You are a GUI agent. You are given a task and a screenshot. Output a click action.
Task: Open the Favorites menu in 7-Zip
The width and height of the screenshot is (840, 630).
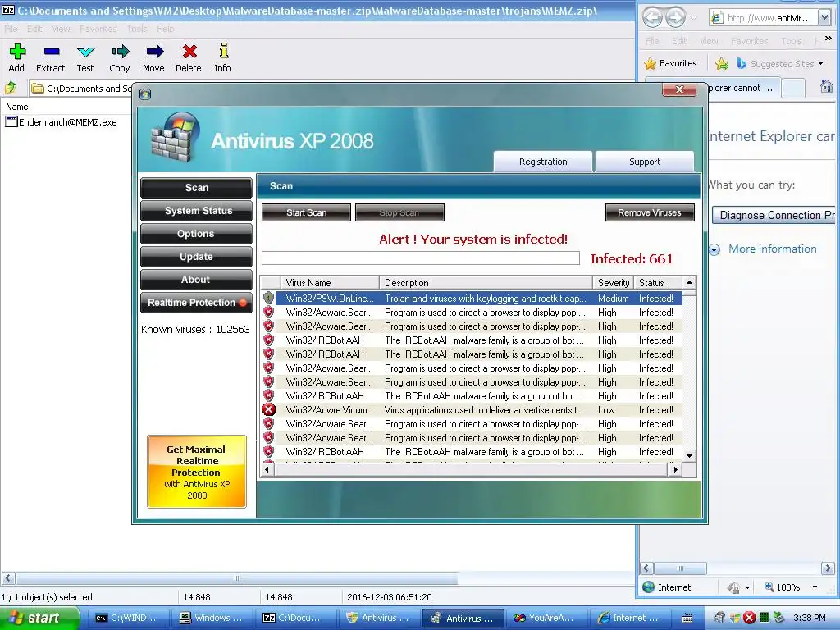(98, 29)
